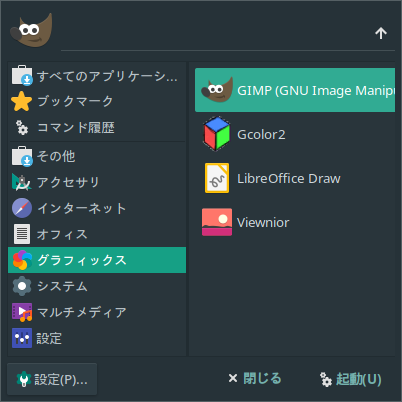This screenshot has height=402, width=402.
Task: Select すべてのアプリケーシ... category
Action: tap(97, 75)
